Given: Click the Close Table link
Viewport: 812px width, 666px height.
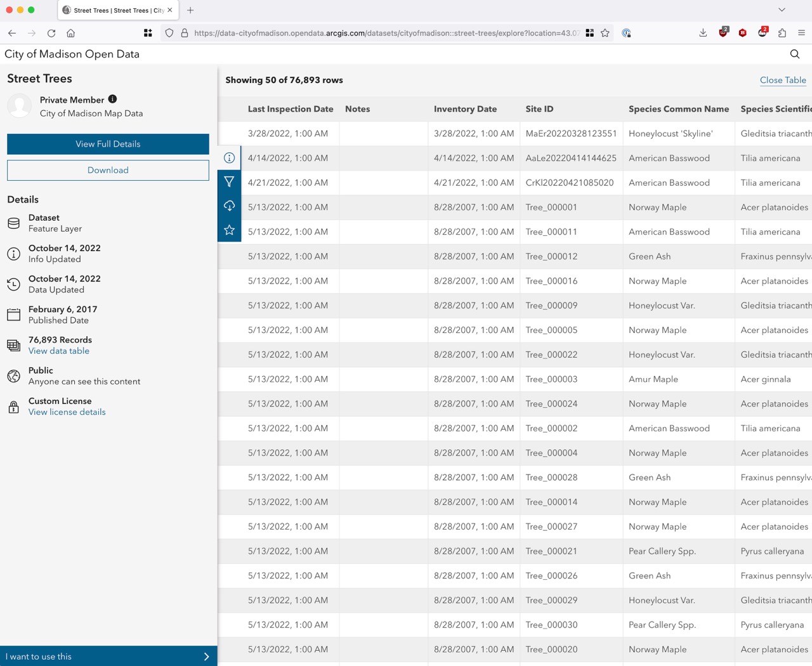Looking at the screenshot, I should coord(783,80).
